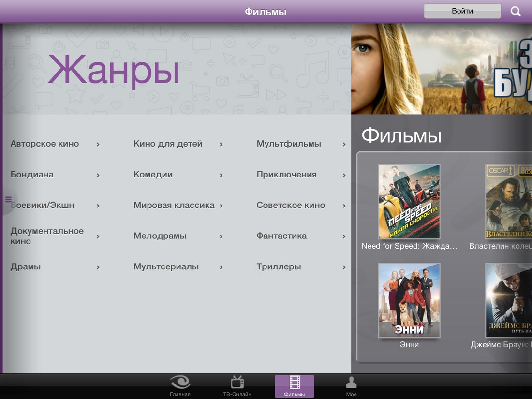The width and height of the screenshot is (532, 399).
Task: Choose the Мультфильмы genre
Action: pos(289,144)
